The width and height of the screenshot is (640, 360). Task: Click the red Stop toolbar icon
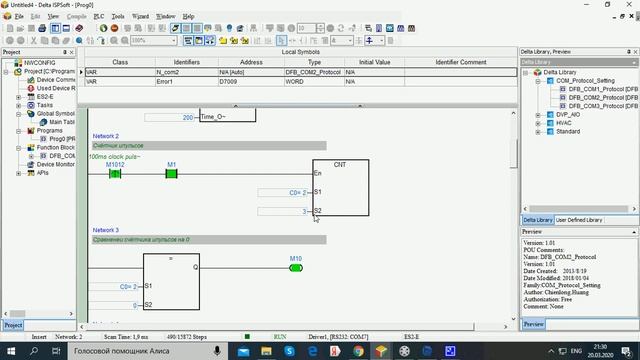tap(115, 28)
